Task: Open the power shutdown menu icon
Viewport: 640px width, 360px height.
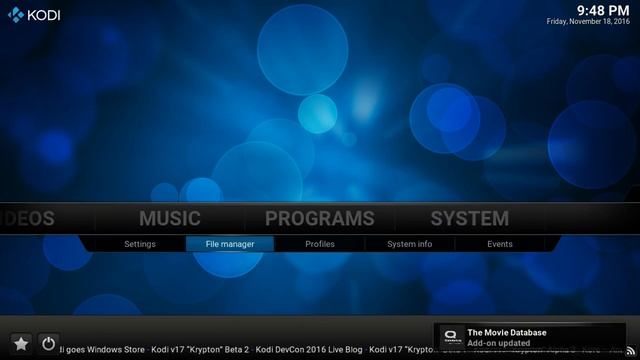Action: (x=49, y=344)
